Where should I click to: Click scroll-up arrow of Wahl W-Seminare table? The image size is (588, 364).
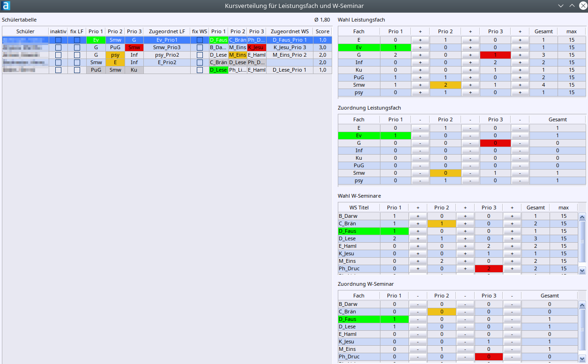coord(582,217)
